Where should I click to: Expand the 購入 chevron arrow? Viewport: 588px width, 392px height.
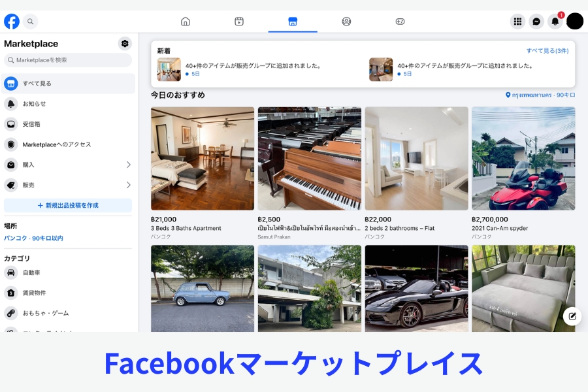click(x=128, y=165)
